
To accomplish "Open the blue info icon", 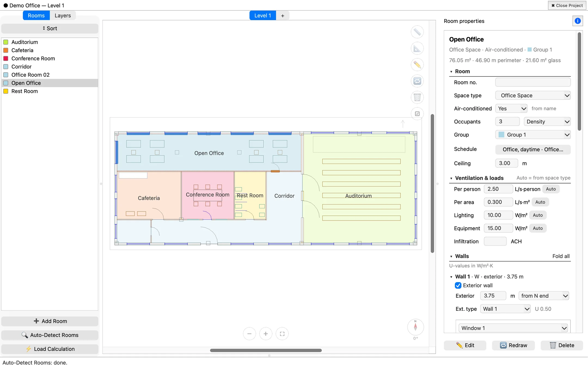I will [578, 21].
